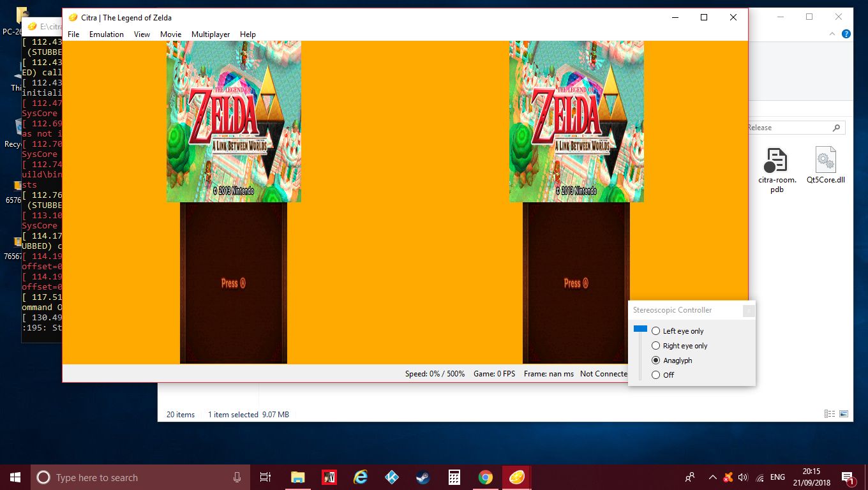Open the volume control in tray
This screenshot has height=490, width=868.
(x=743, y=477)
